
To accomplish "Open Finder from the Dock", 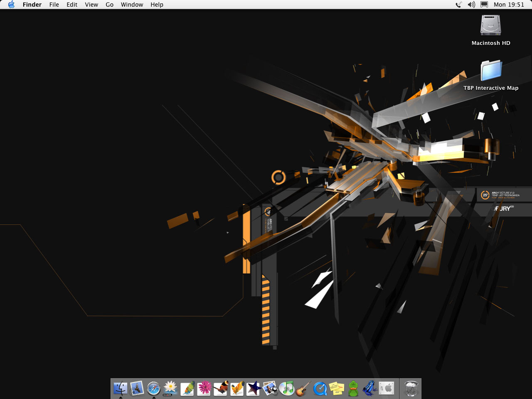I will click(121, 389).
